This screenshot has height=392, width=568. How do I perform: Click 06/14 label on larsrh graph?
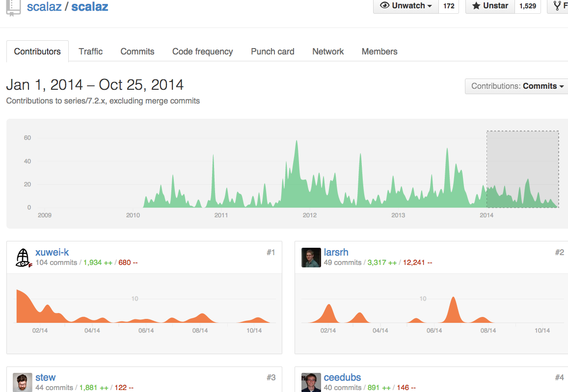[x=434, y=331]
